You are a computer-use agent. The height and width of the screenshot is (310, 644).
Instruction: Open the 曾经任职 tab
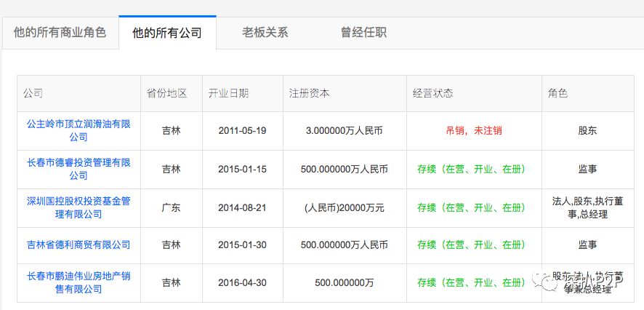tap(363, 33)
